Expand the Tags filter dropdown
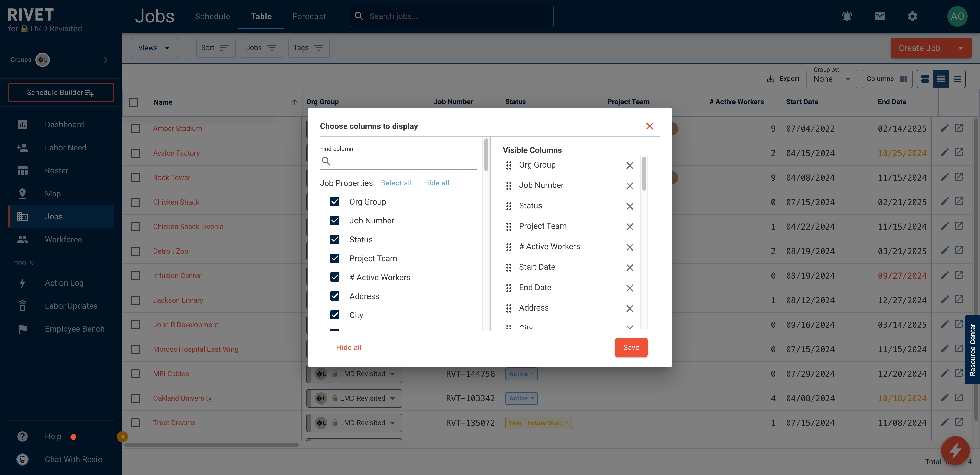Image resolution: width=980 pixels, height=475 pixels. pos(308,47)
